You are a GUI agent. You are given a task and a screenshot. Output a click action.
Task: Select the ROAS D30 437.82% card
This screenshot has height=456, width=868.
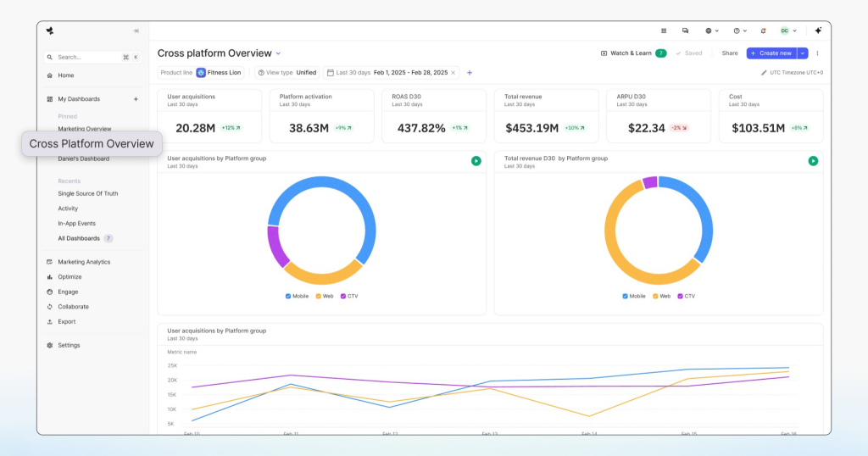point(434,116)
